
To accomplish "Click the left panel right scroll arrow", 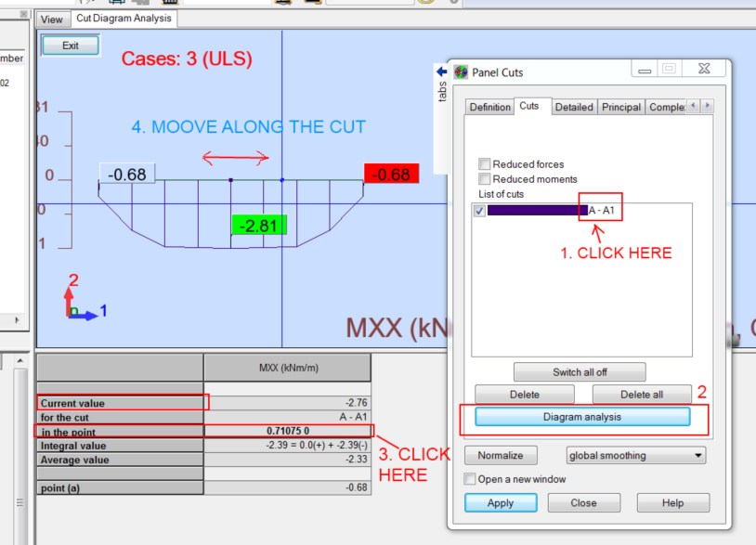I will pos(17,320).
